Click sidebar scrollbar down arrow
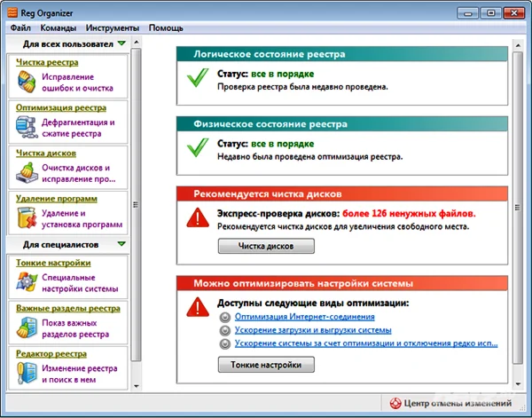Screen dimensions: 532x418 [x=136, y=386]
